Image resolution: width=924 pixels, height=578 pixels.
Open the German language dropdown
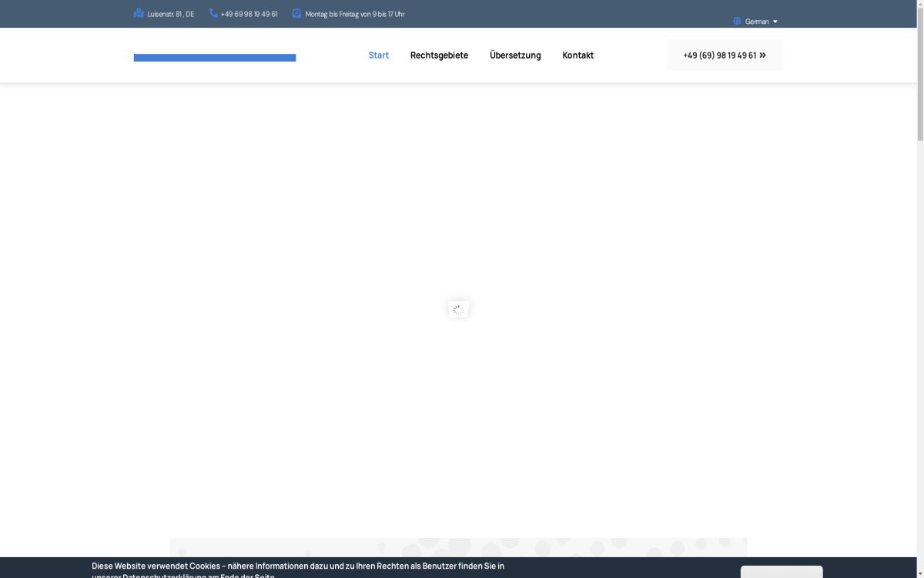click(x=757, y=22)
